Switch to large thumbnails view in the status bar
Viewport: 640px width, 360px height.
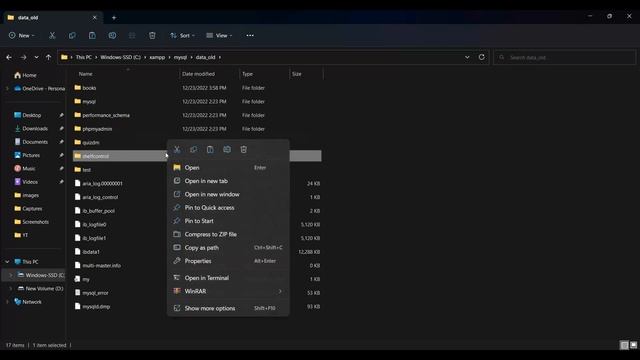[x=633, y=345]
